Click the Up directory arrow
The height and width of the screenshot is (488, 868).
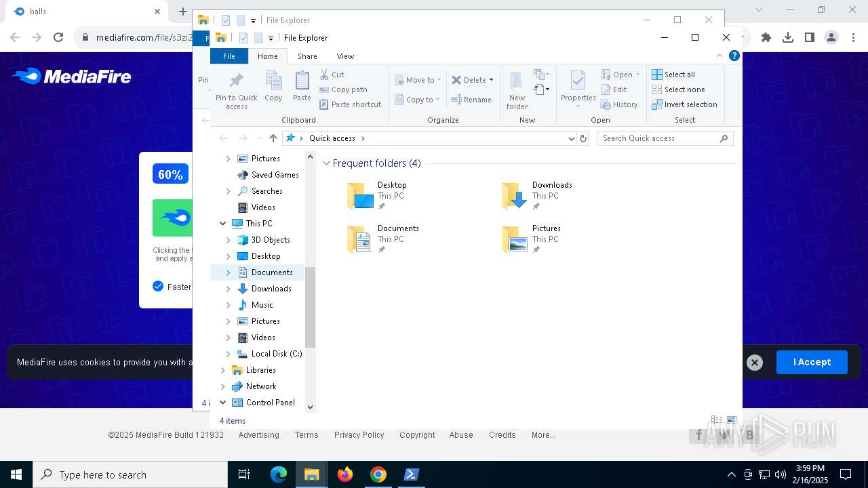[273, 138]
